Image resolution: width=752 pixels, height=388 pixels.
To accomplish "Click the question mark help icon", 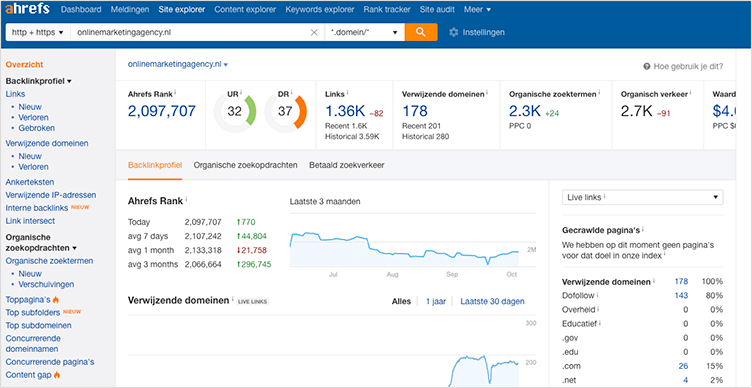I will pyautogui.click(x=646, y=67).
